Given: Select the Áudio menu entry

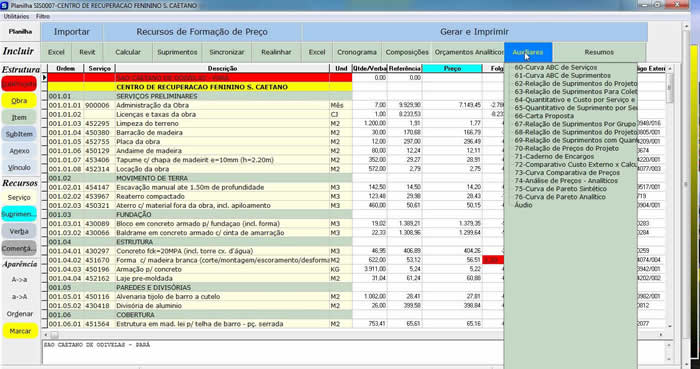Looking at the screenshot, I should 523,205.
